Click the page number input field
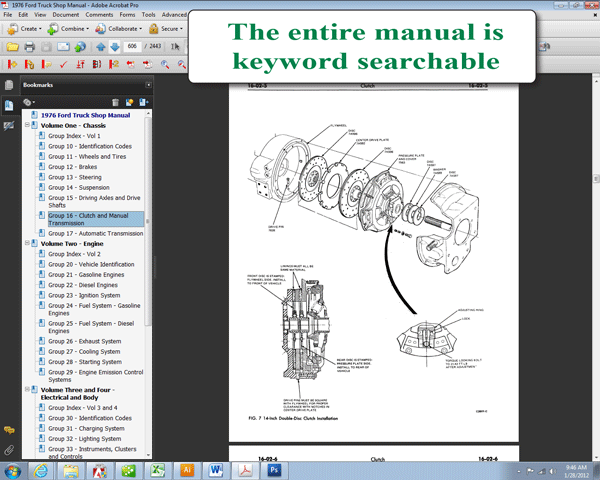This screenshot has width=600, height=480. [x=132, y=46]
